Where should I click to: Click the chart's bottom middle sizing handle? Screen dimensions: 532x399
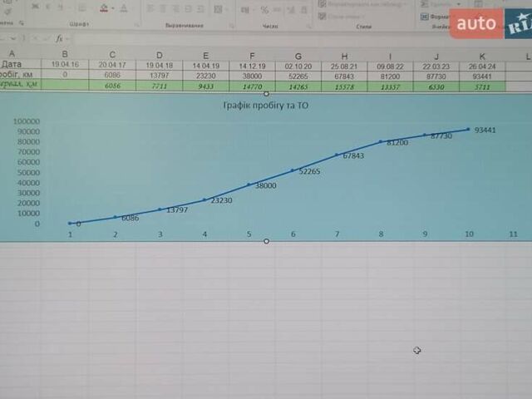pyautogui.click(x=266, y=241)
